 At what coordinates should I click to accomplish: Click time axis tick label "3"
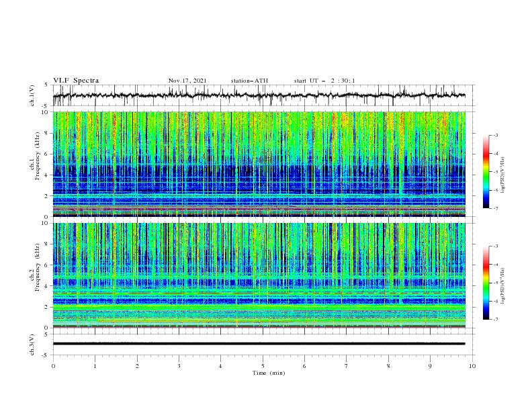(179, 366)
